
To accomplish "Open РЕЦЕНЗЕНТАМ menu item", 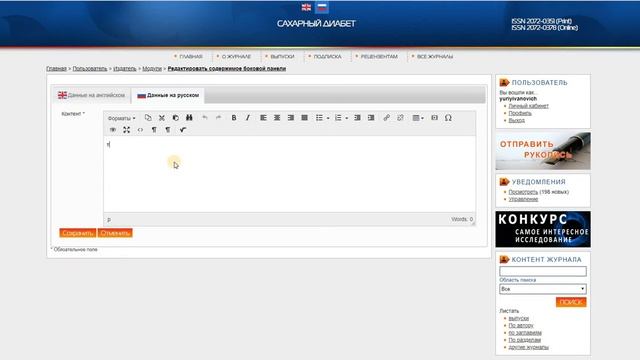I will pos(379,56).
